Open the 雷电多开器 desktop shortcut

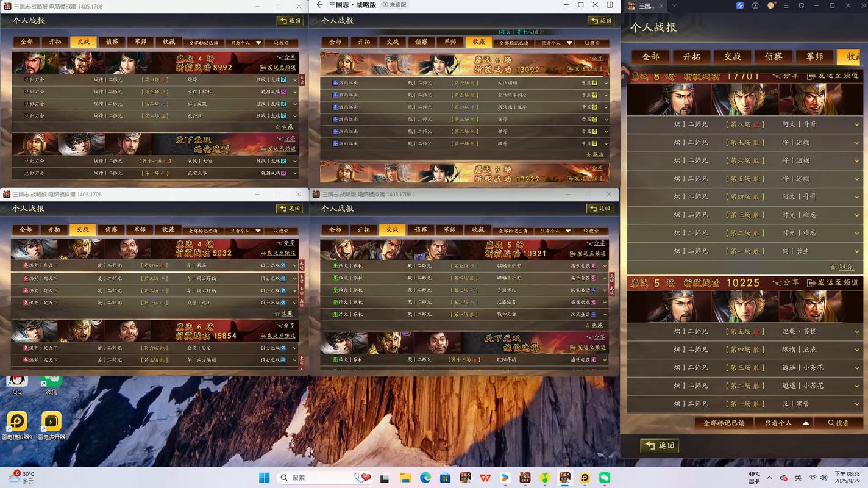point(51,426)
